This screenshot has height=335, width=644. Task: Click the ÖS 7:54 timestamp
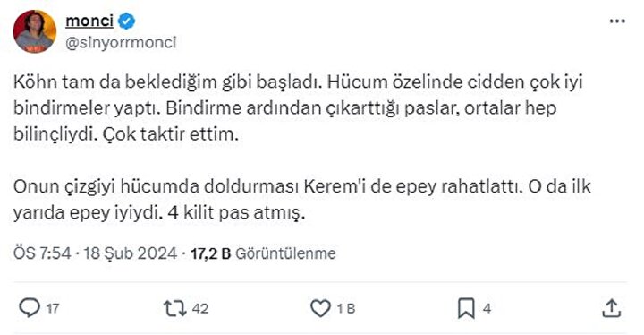(42, 253)
